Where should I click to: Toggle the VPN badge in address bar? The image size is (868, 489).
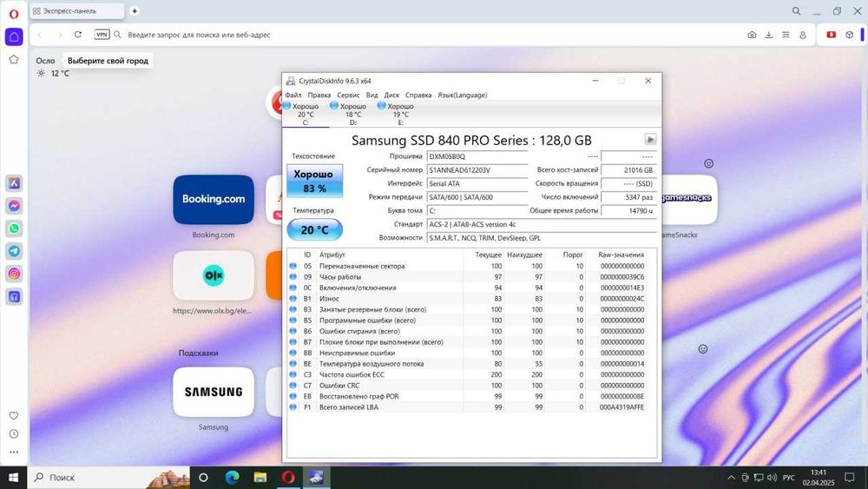(102, 35)
